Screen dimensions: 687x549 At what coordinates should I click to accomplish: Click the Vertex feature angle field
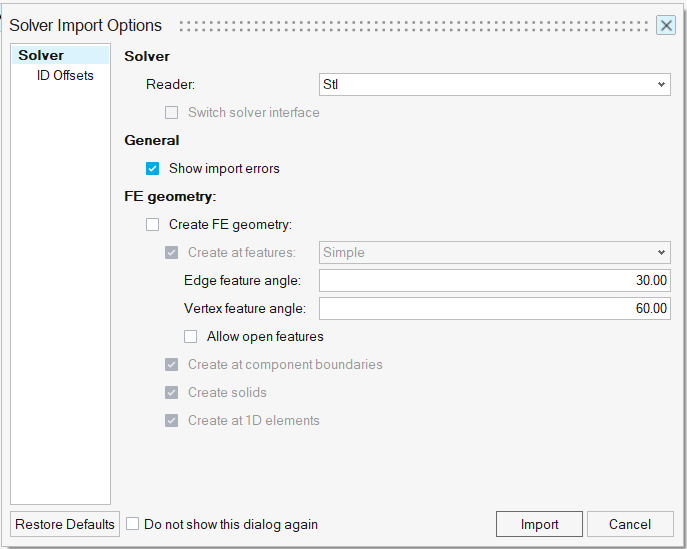[x=494, y=308]
